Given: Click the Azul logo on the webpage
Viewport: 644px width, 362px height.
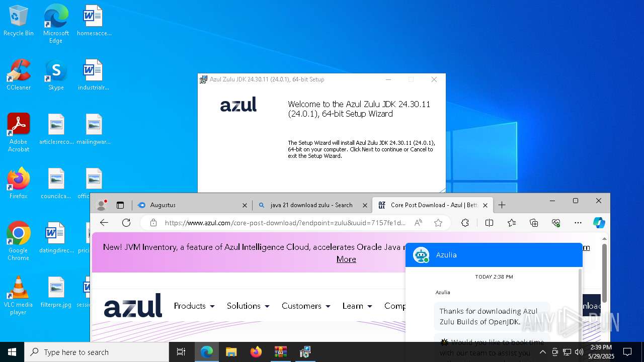Looking at the screenshot, I should [x=133, y=306].
